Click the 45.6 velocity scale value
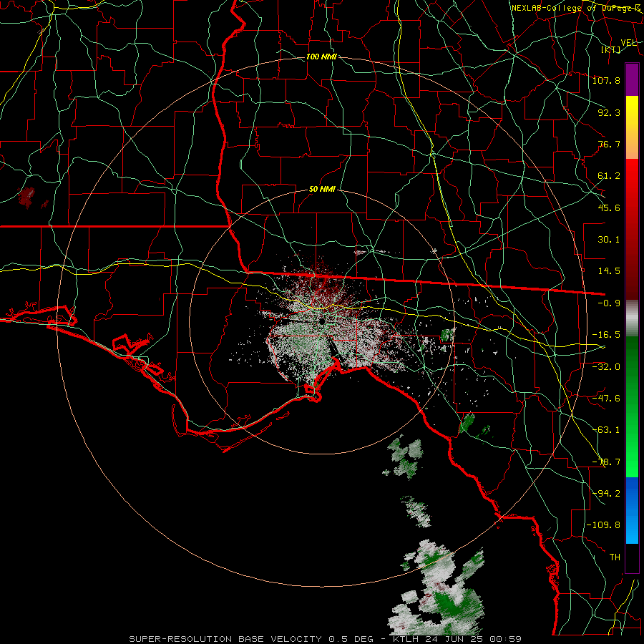 click(609, 208)
